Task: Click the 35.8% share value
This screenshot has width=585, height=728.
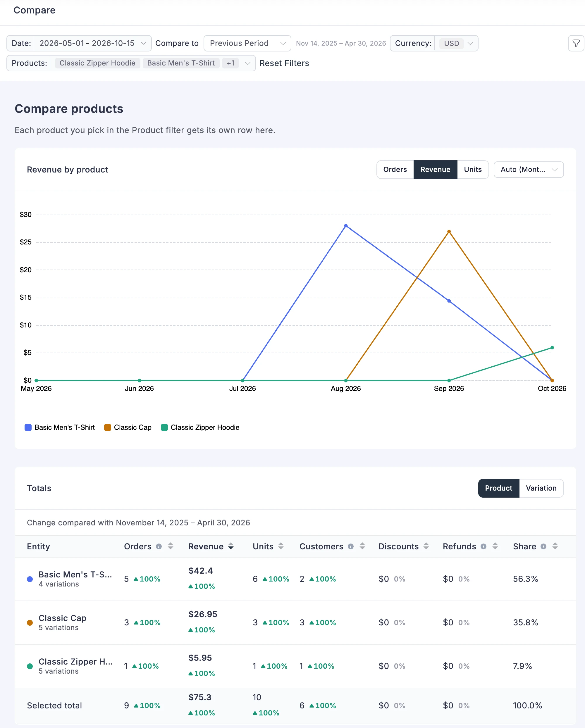Action: point(525,622)
